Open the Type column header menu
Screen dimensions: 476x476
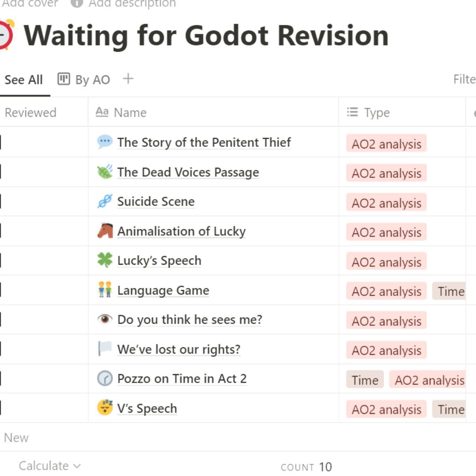377,112
